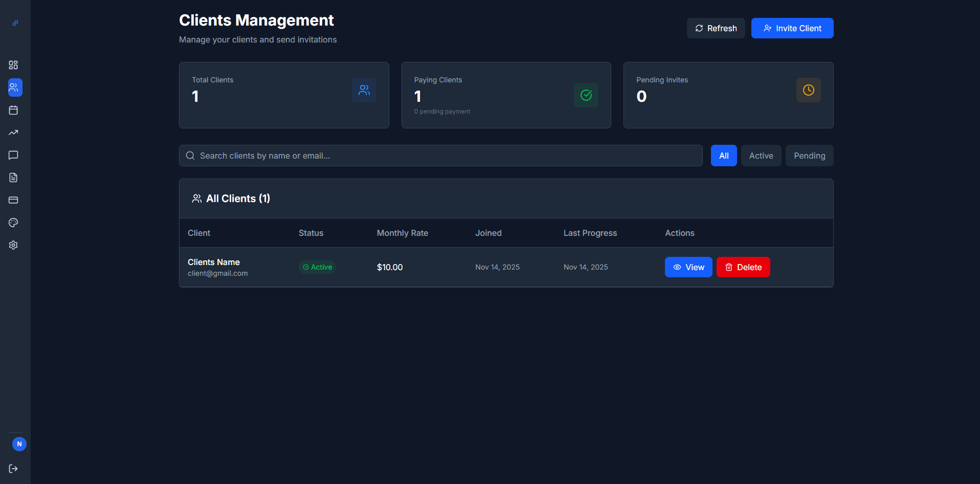The image size is (980, 484).
Task: Open the payments card icon in sidebar
Action: pos(13,200)
